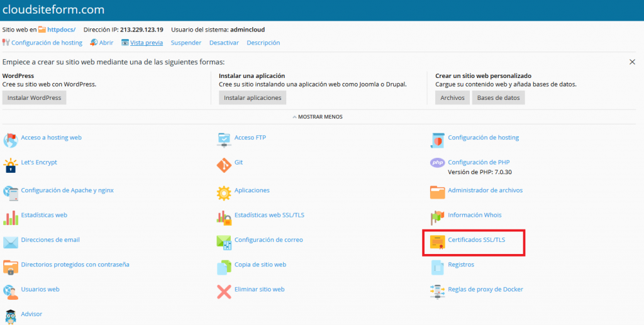This screenshot has width=644, height=325.
Task: Click the Desactivar link
Action: coord(224,43)
